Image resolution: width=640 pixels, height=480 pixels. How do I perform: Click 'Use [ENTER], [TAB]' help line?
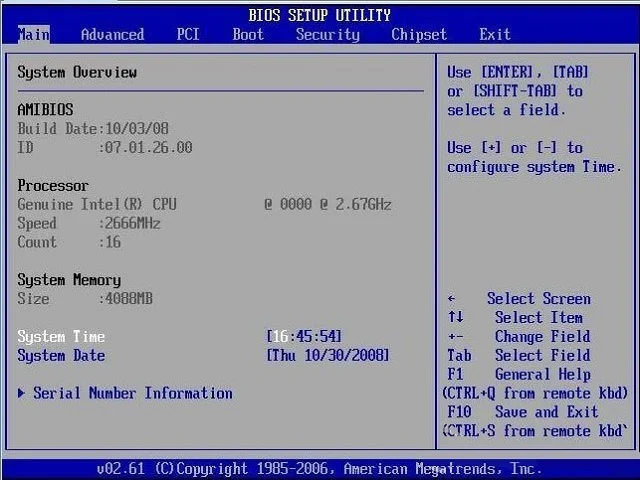tap(518, 72)
